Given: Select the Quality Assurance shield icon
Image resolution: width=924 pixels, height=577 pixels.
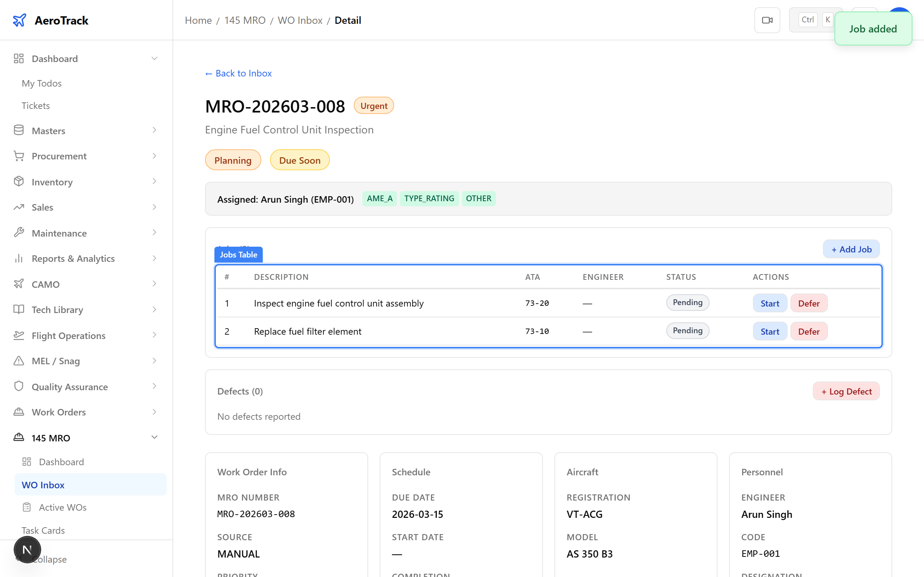Looking at the screenshot, I should click(19, 386).
